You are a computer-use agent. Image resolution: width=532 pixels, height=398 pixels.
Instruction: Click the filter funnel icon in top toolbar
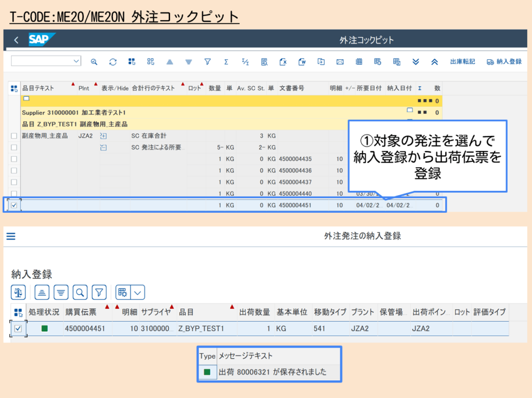tap(207, 62)
